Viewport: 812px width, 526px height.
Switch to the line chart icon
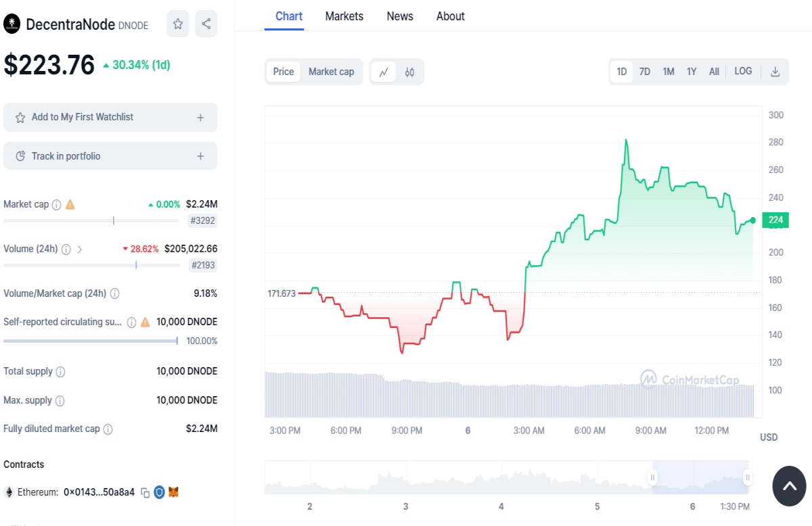coord(383,72)
